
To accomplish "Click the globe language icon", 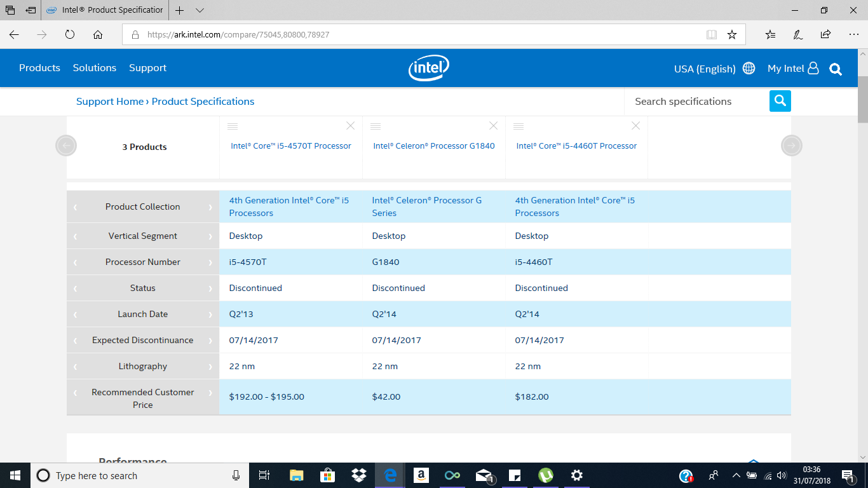I will [749, 68].
